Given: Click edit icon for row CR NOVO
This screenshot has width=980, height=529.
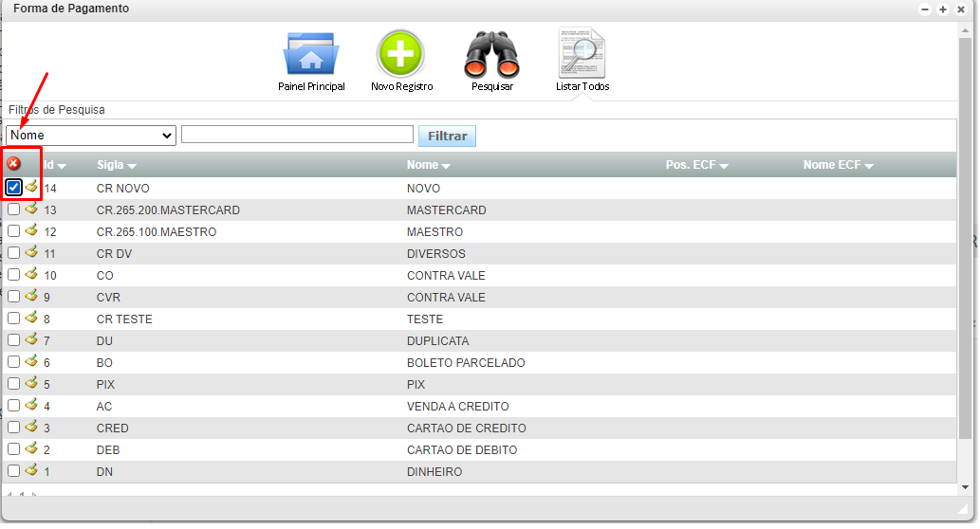Looking at the screenshot, I should pyautogui.click(x=31, y=187).
